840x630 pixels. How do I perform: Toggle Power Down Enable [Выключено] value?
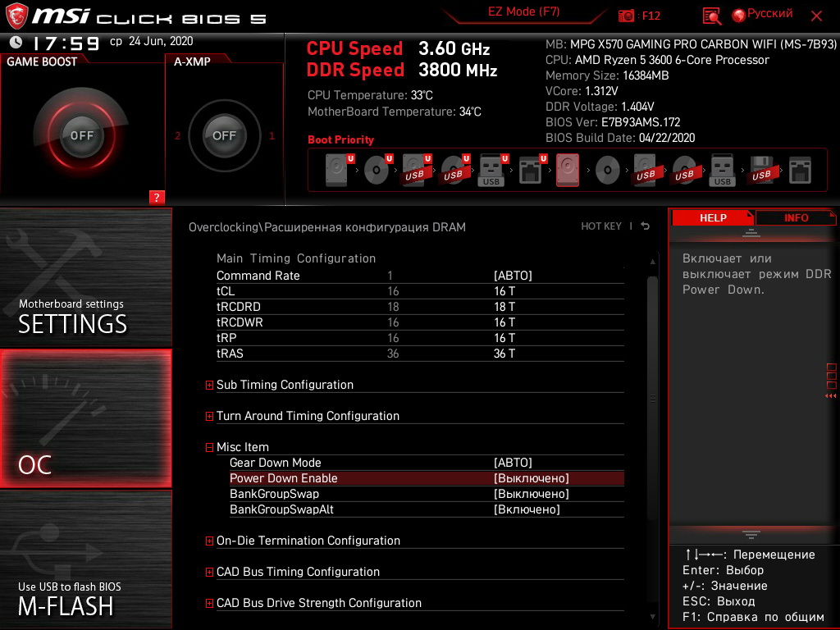click(x=531, y=478)
